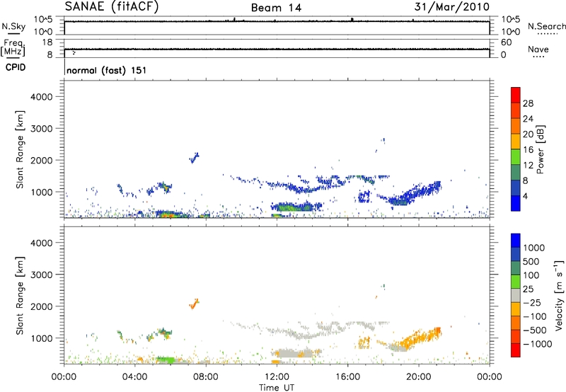566x392 pixels.
Task: Click the '4000' range tick on the power panel
Action: pyautogui.click(x=42, y=97)
